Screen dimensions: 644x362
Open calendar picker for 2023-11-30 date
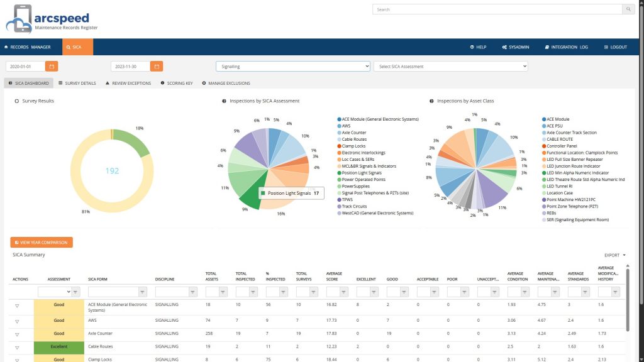tap(157, 66)
